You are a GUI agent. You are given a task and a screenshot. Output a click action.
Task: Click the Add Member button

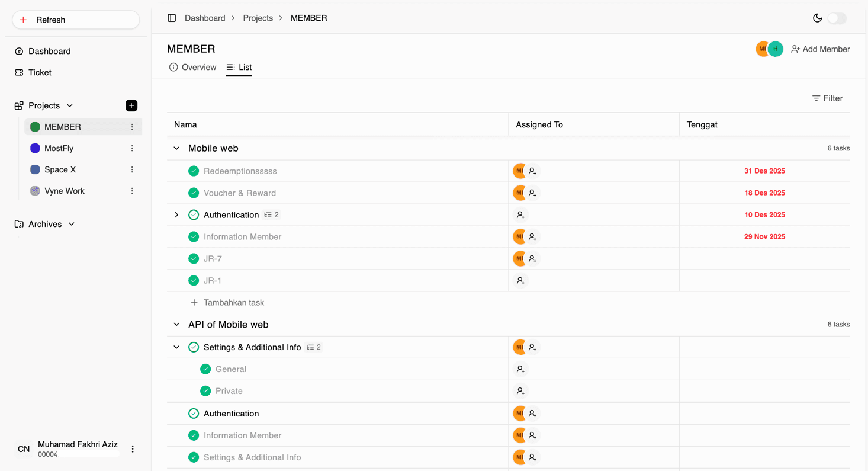pyautogui.click(x=820, y=49)
